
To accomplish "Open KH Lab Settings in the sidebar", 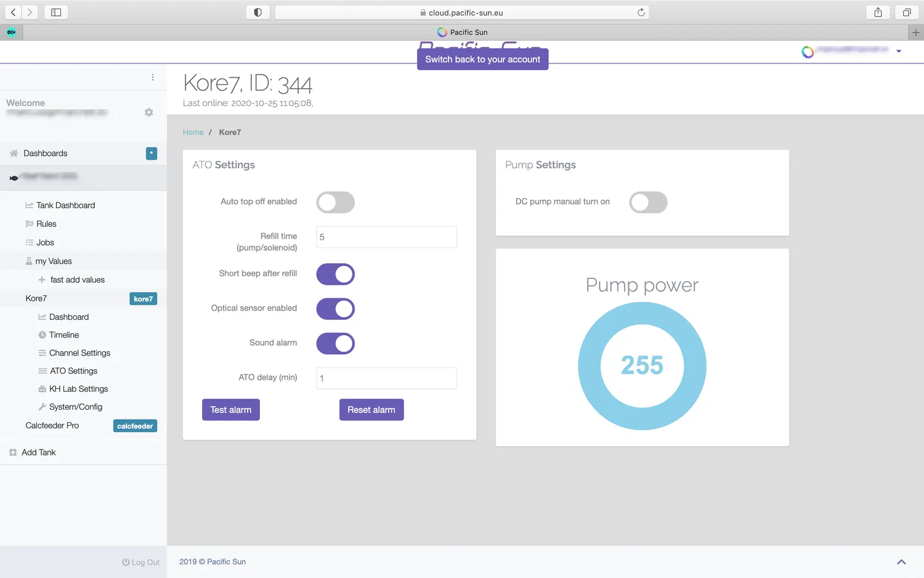I will pos(78,389).
